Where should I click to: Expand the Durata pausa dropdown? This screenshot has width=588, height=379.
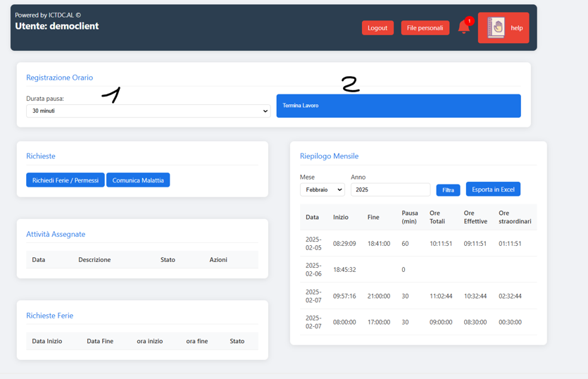pos(148,111)
